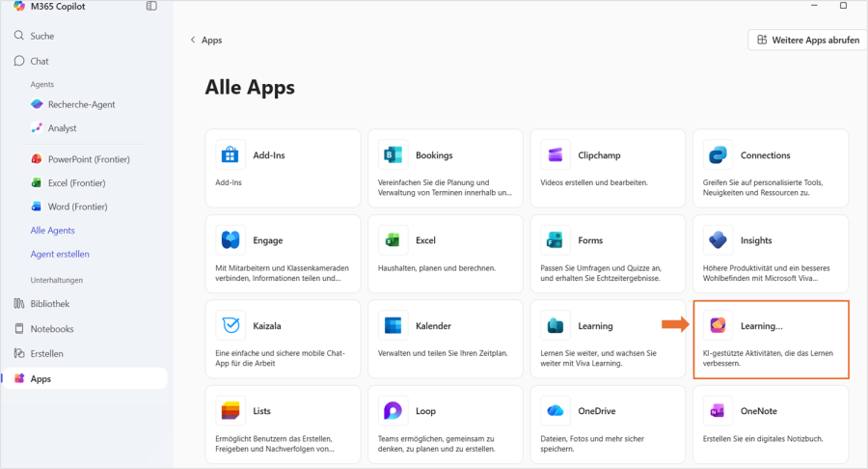Click 'Haushalten, planen und berechnen.' description
The image size is (868, 469).
pos(437,268)
